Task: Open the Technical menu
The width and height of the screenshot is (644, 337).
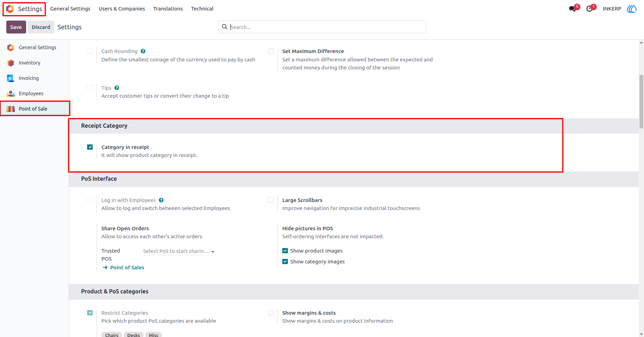Action: coord(202,9)
